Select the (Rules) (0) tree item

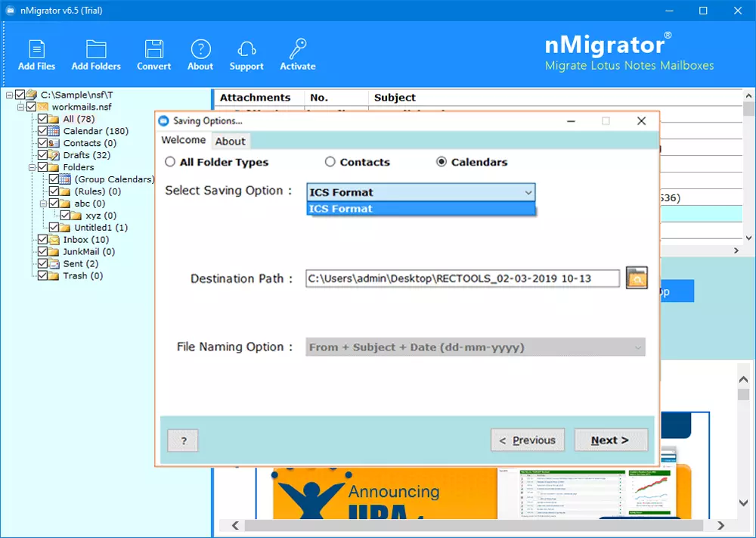[98, 191]
